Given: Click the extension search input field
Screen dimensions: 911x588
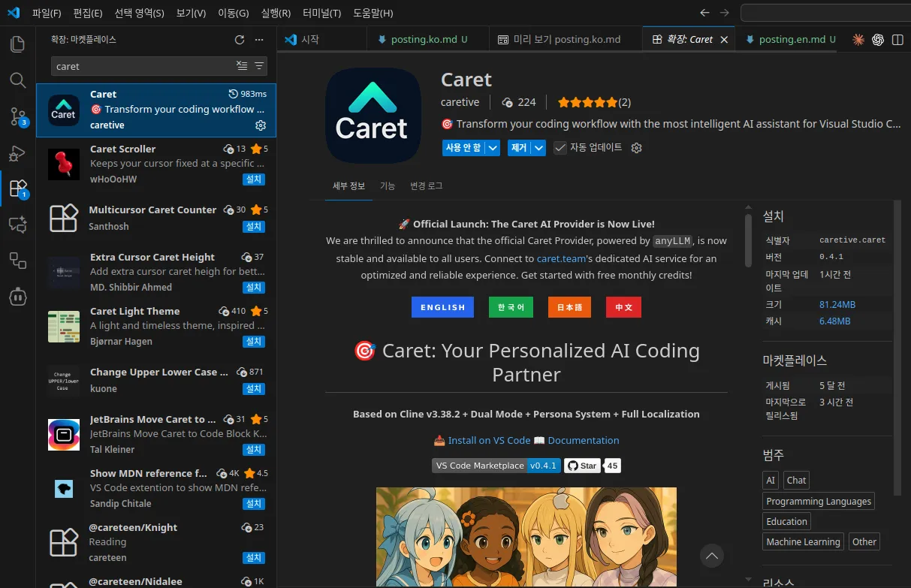Looking at the screenshot, I should (x=141, y=66).
